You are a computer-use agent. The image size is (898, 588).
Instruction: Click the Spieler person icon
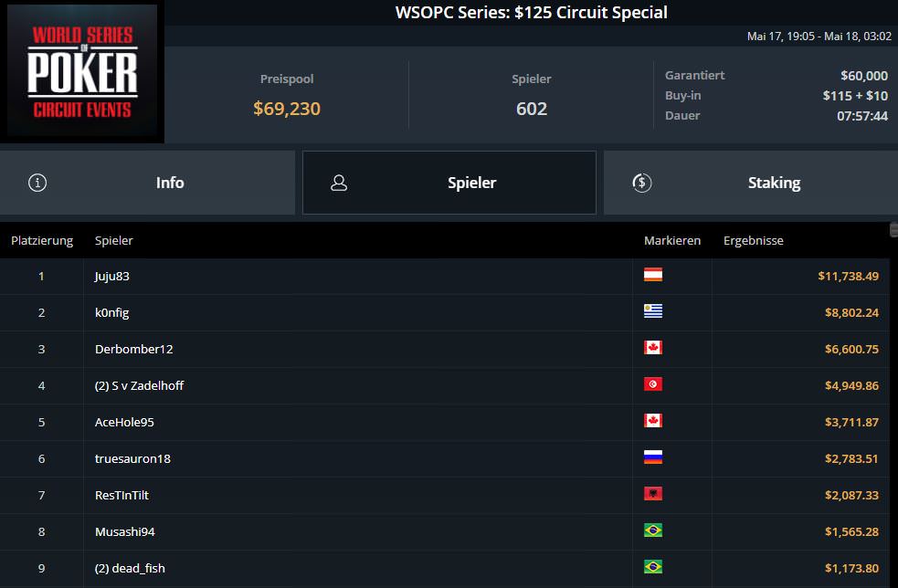[x=339, y=183]
